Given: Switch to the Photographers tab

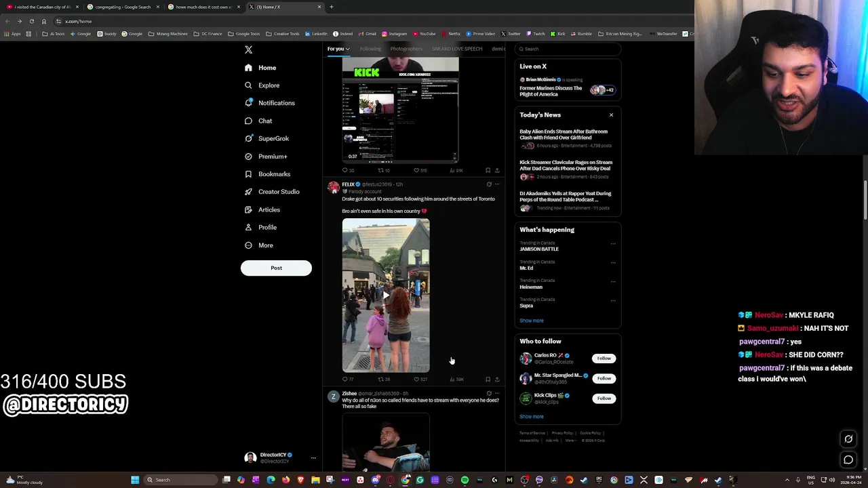Looking at the screenshot, I should (406, 49).
